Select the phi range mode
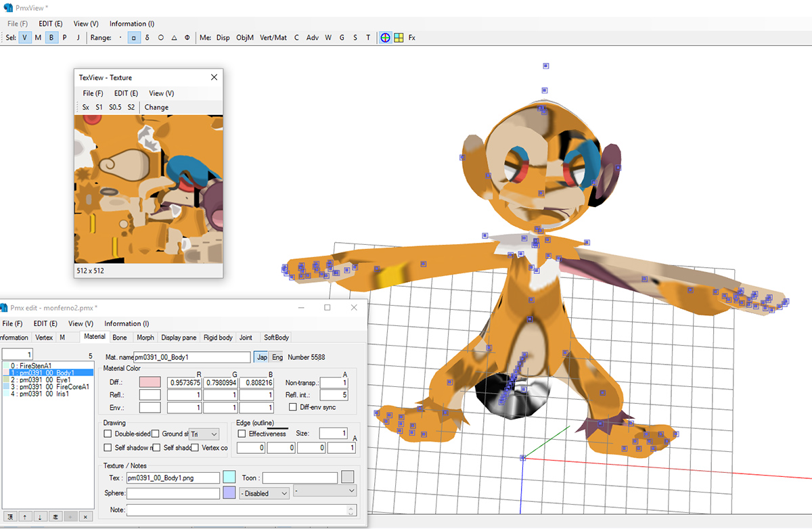This screenshot has width=812, height=529. click(x=187, y=38)
